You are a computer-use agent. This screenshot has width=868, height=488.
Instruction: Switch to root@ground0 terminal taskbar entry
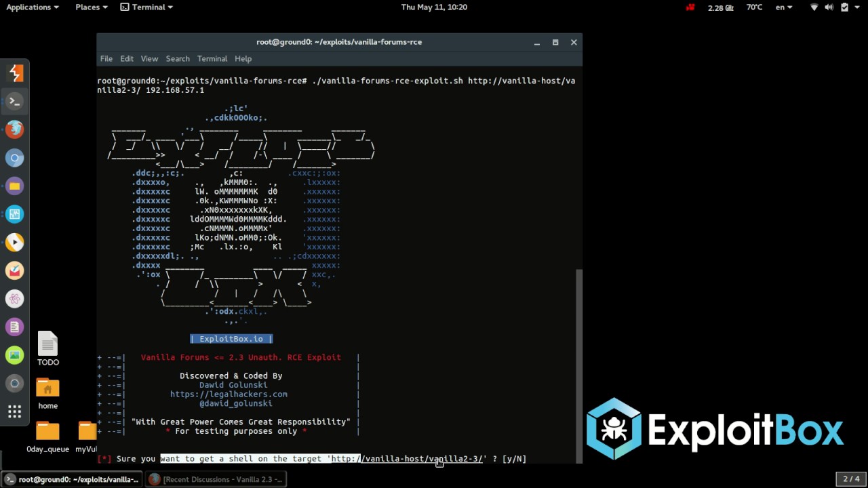click(x=73, y=479)
